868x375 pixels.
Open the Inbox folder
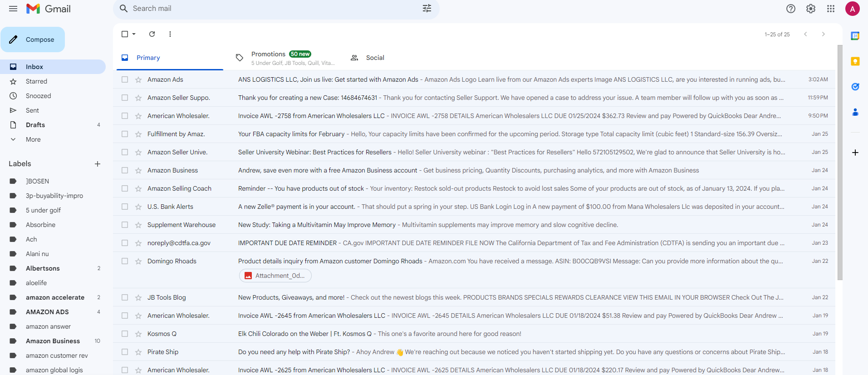[x=53, y=67]
